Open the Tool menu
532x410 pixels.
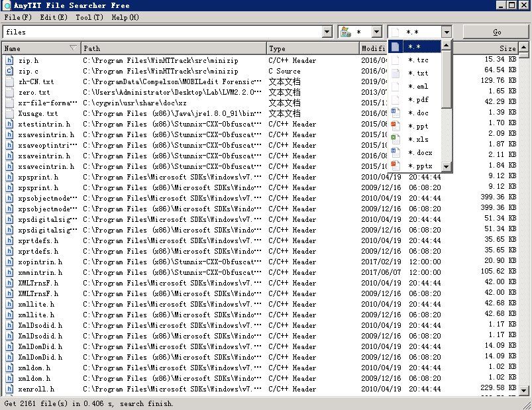pyautogui.click(x=89, y=17)
